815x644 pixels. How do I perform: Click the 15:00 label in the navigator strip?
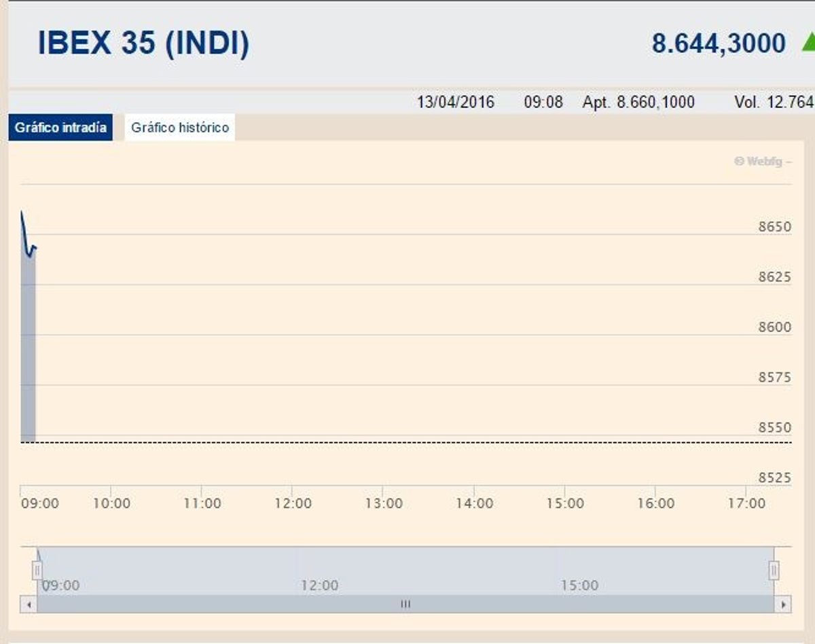pyautogui.click(x=579, y=586)
